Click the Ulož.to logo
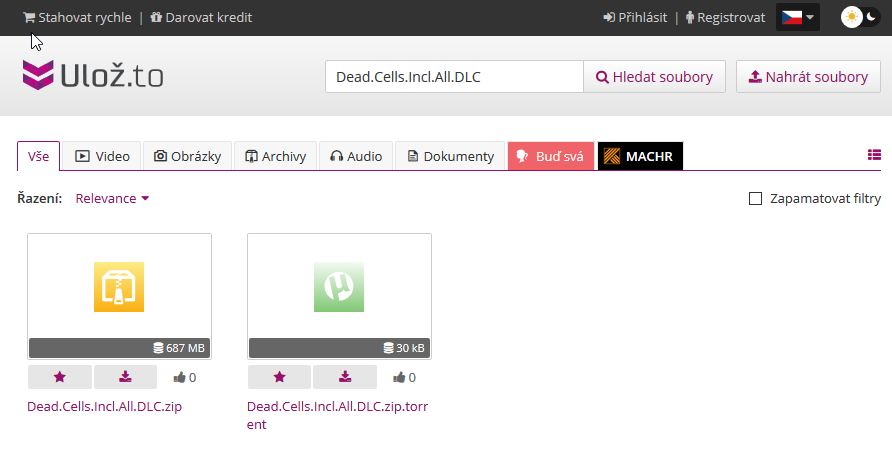892x449 pixels. click(x=93, y=76)
